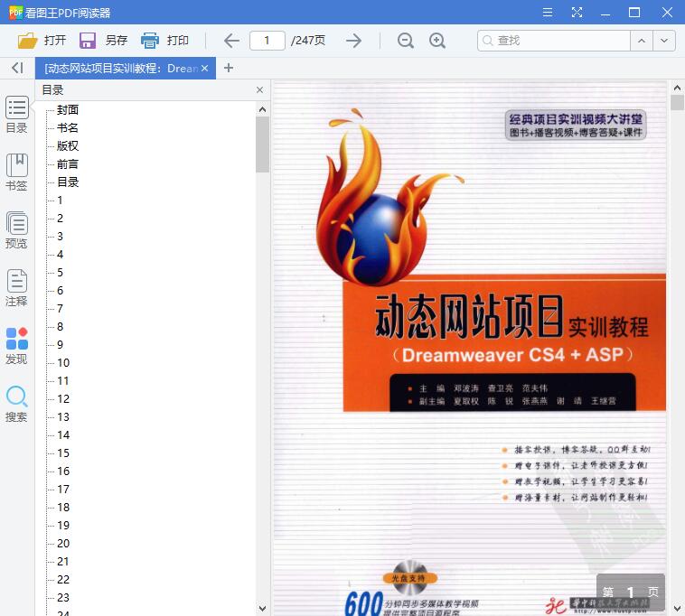Print the document with 打印
This screenshot has height=616, width=685.
(x=164, y=41)
